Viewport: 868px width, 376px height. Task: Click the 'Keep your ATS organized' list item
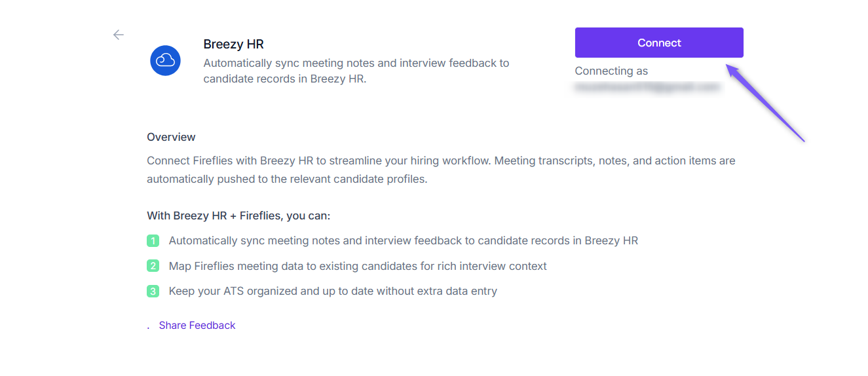tap(333, 291)
